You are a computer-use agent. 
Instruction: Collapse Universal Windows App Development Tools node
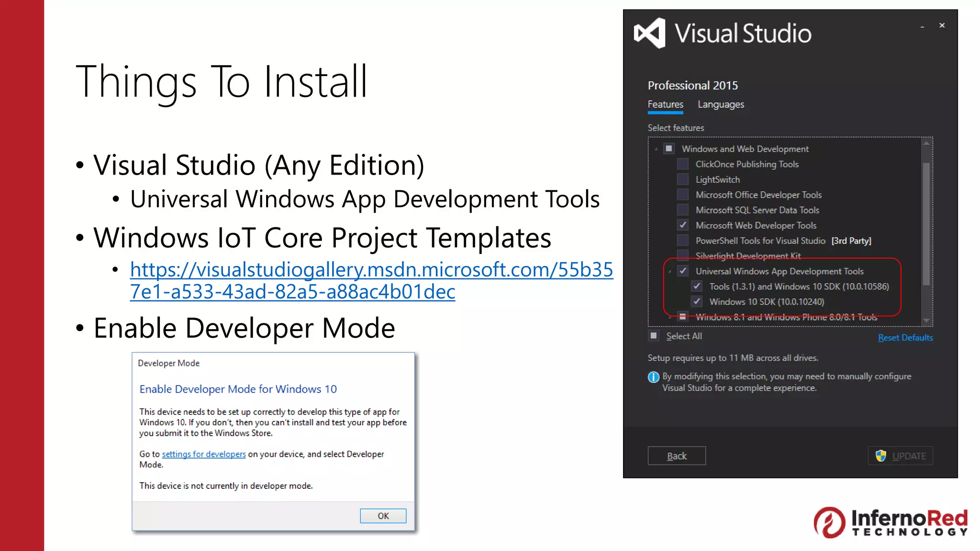(x=670, y=272)
